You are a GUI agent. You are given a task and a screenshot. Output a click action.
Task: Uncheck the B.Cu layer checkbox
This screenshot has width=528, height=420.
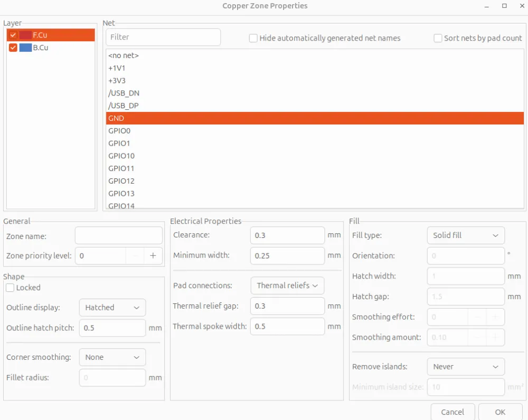13,47
